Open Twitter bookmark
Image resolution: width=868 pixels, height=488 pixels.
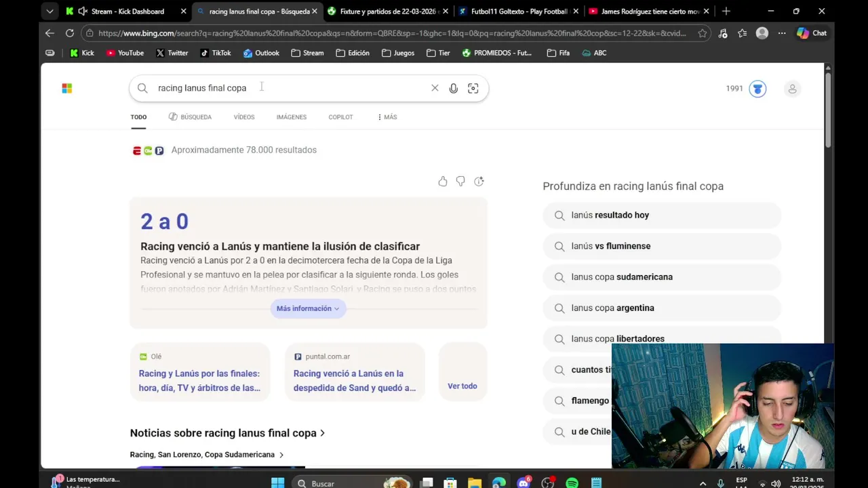point(172,53)
